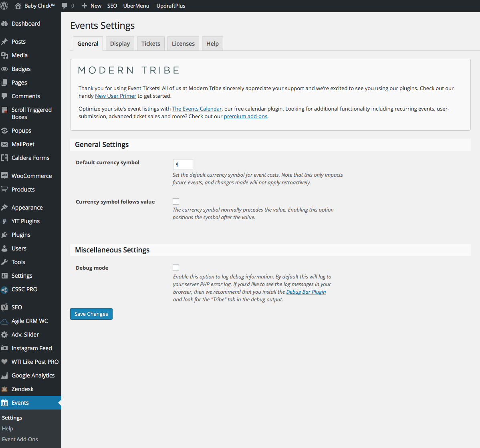480x448 pixels.
Task: Click the Plugins plug icon
Action: [x=4, y=235]
